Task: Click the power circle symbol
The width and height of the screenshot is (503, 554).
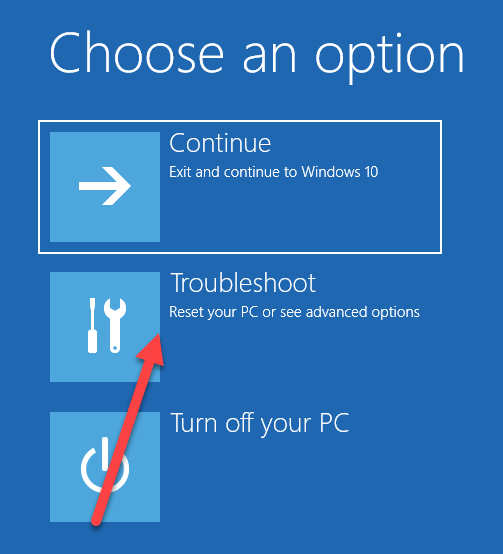Action: pyautogui.click(x=105, y=465)
